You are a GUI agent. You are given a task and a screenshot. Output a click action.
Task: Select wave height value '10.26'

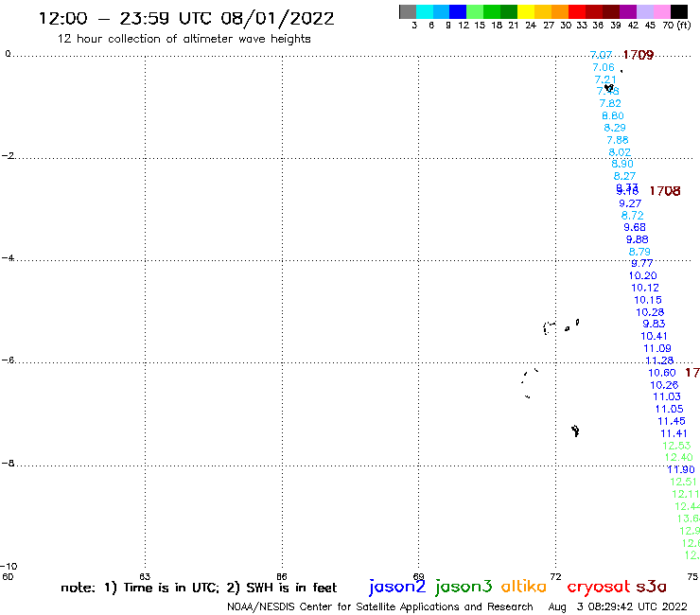664,385
